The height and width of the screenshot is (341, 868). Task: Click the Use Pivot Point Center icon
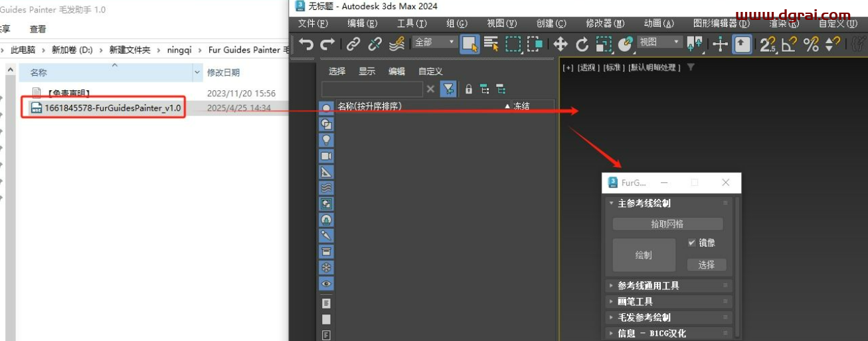pyautogui.click(x=695, y=44)
